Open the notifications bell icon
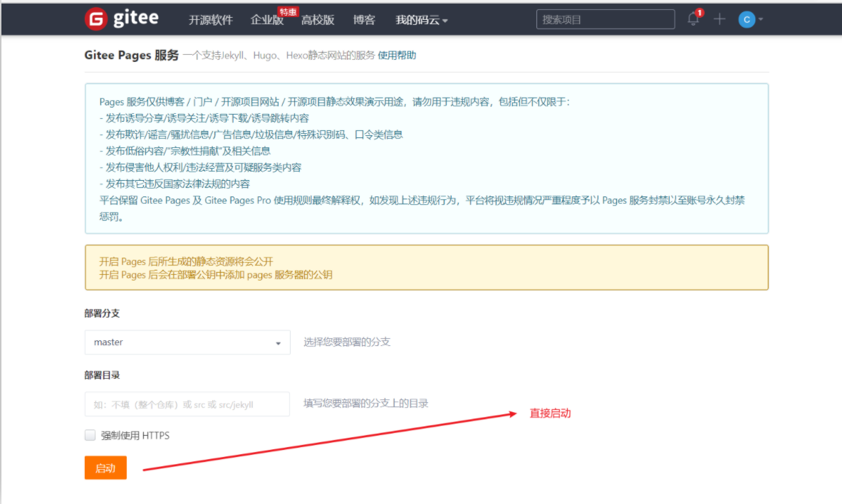This screenshot has width=842, height=504. [693, 19]
